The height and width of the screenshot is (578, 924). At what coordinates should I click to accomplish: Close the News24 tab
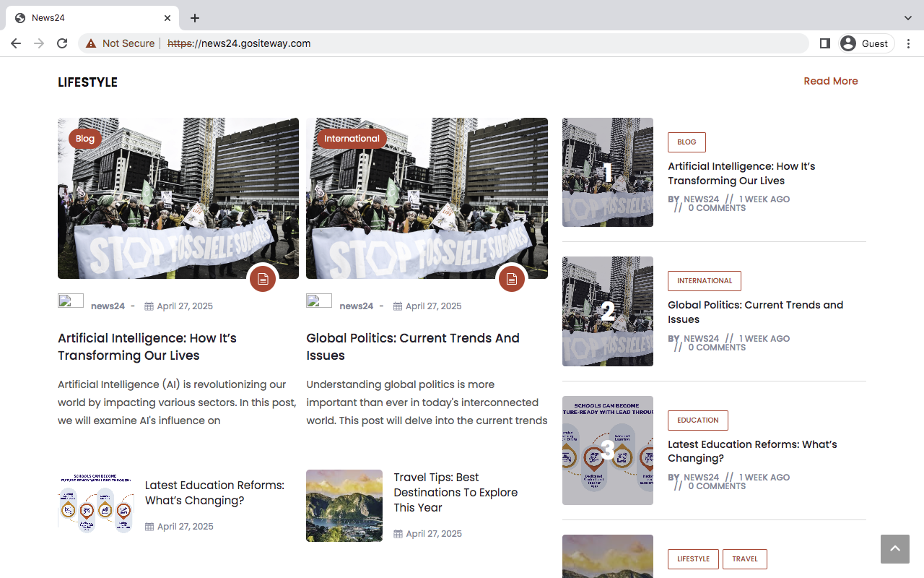(x=167, y=18)
